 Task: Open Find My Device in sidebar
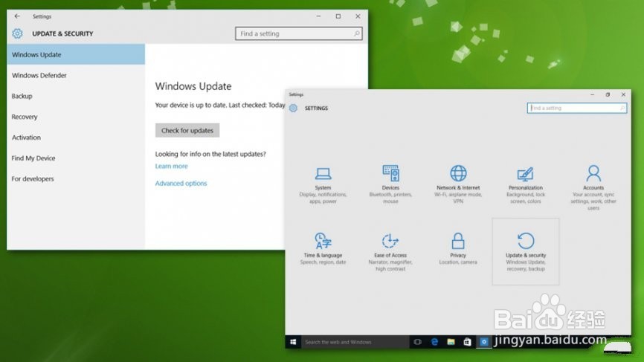click(76, 158)
